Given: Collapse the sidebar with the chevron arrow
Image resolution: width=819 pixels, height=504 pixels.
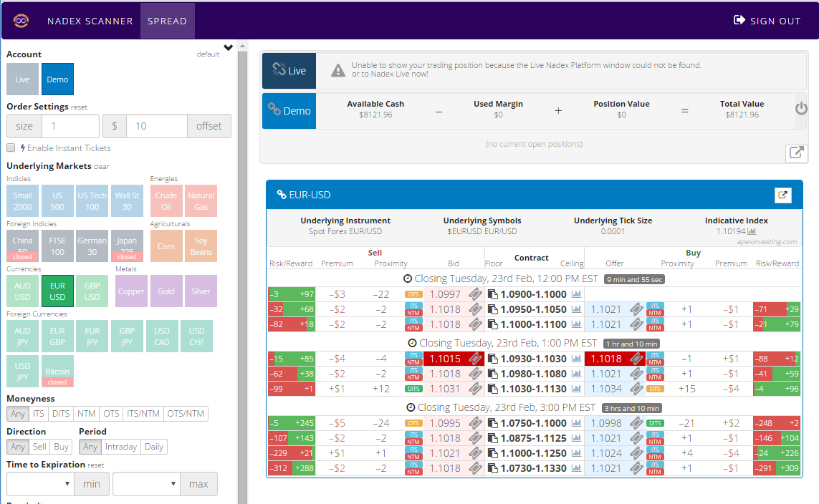Looking at the screenshot, I should [x=229, y=49].
